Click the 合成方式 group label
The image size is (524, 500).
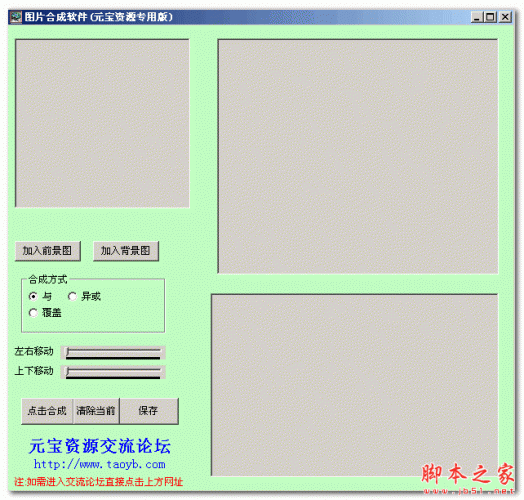[x=48, y=279]
